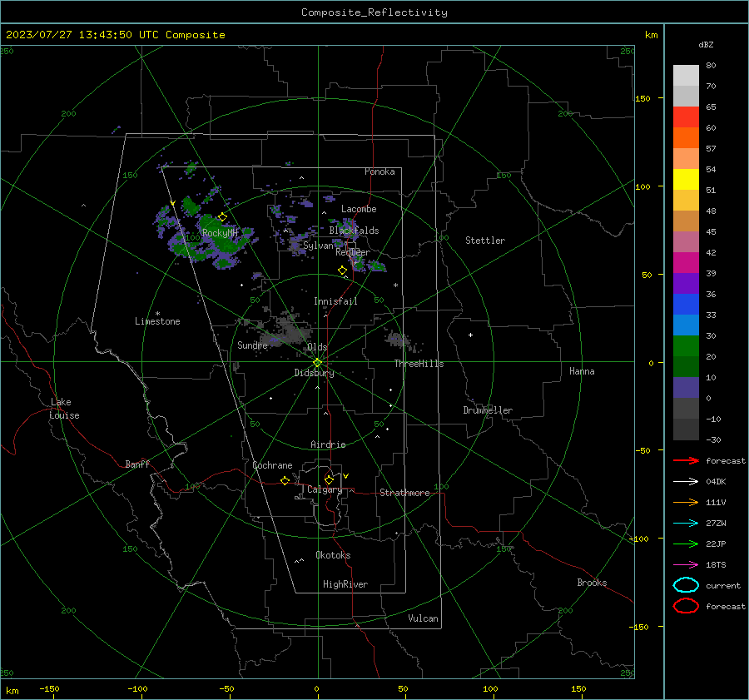Click the light gray 80-70 dBZ swatch
This screenshot has height=700, width=749.
pos(686,76)
